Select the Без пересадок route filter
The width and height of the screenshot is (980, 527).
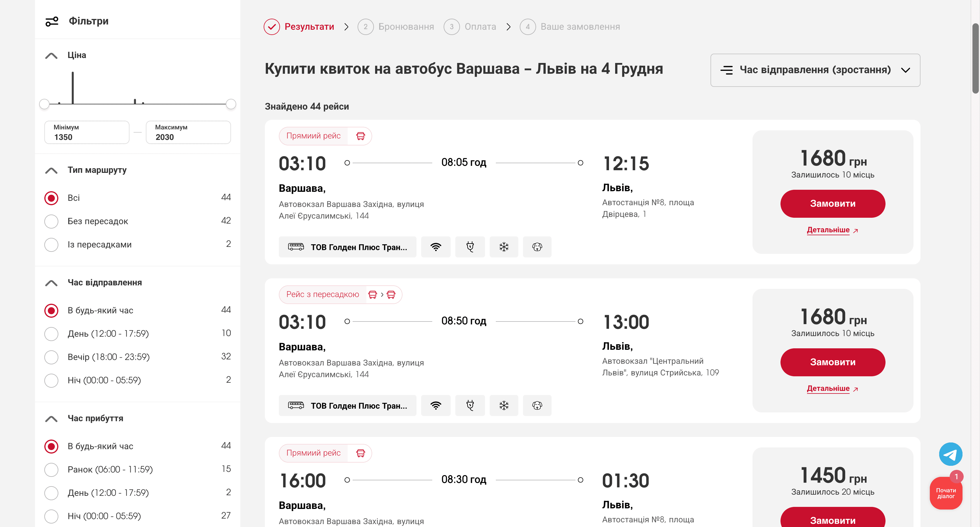[51, 221]
